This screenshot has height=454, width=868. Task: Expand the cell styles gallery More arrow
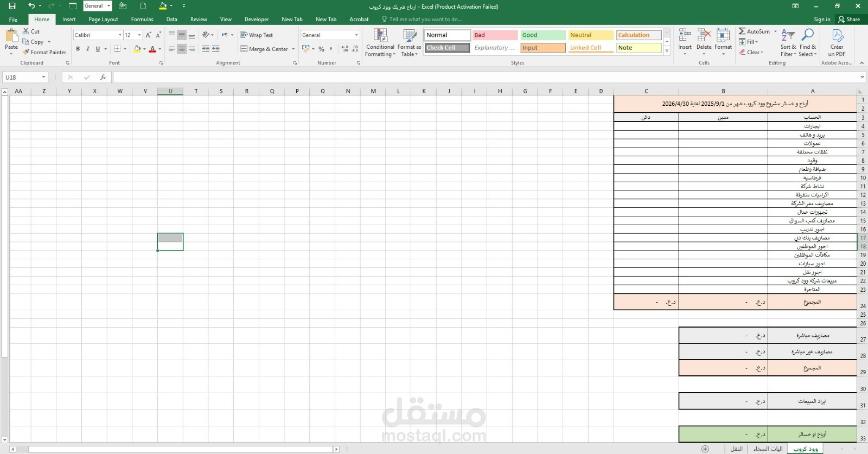(667, 50)
